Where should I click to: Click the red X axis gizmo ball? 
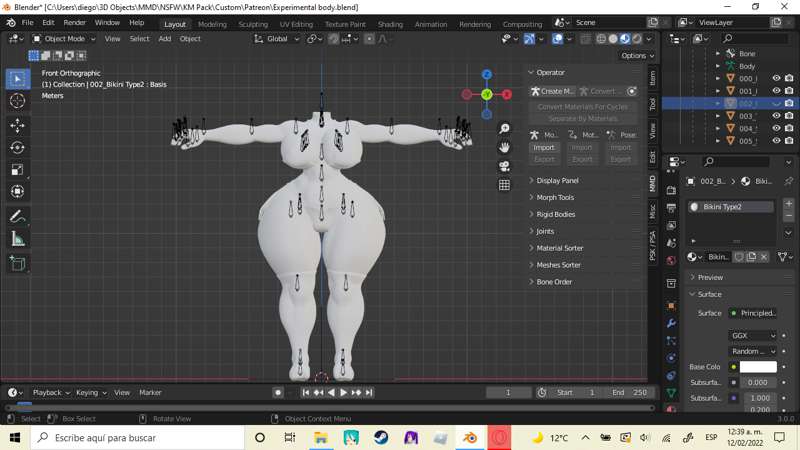point(507,94)
